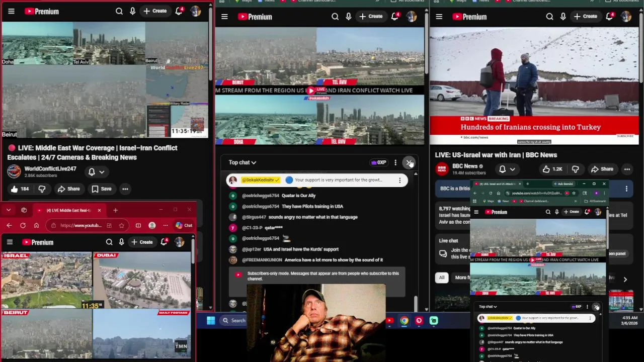The image size is (644, 362).
Task: Select the LIVE Middle East Real-time Edge tab
Action: (69, 210)
